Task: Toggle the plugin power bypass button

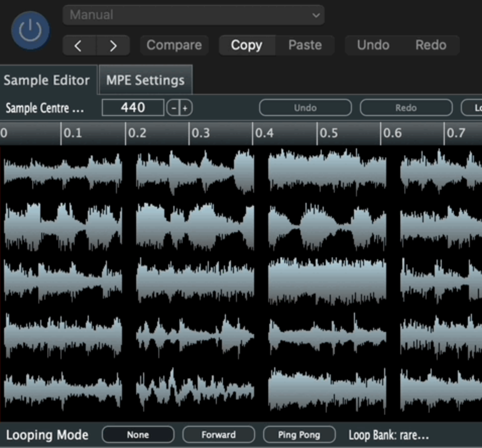Action: click(30, 31)
